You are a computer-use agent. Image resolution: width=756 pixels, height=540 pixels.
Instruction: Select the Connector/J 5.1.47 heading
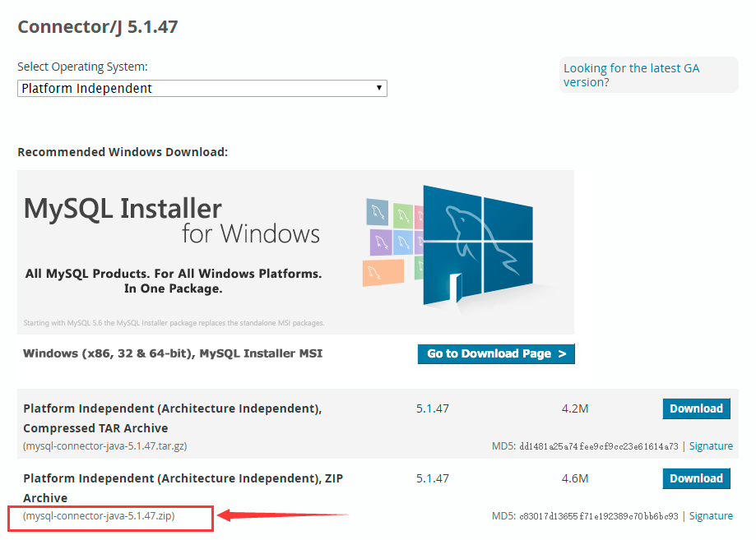(x=98, y=27)
